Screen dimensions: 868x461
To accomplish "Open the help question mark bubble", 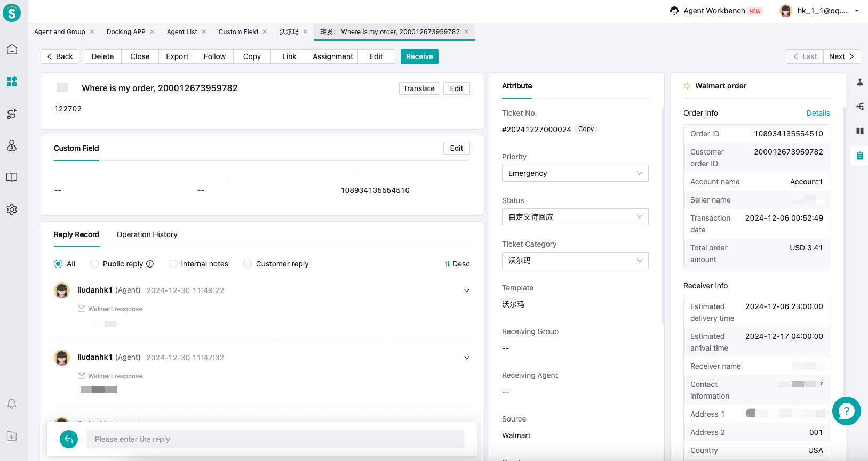I will pos(847,411).
